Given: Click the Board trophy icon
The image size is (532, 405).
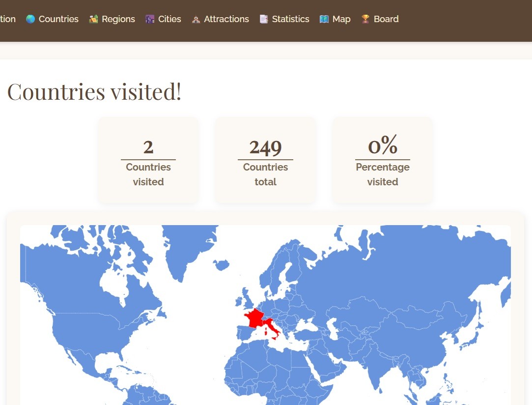Looking at the screenshot, I should pyautogui.click(x=365, y=19).
